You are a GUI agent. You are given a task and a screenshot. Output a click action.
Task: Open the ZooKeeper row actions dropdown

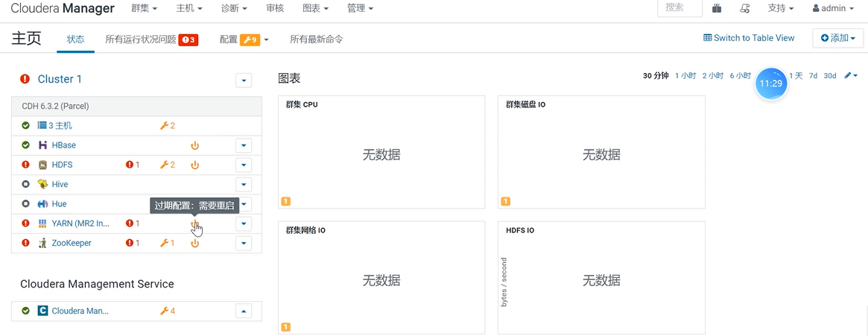pos(244,243)
